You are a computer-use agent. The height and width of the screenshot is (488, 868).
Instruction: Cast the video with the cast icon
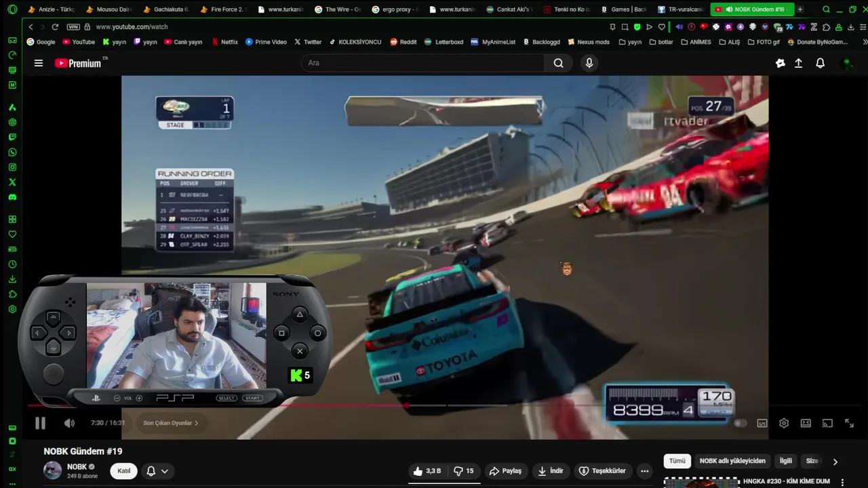point(827,423)
